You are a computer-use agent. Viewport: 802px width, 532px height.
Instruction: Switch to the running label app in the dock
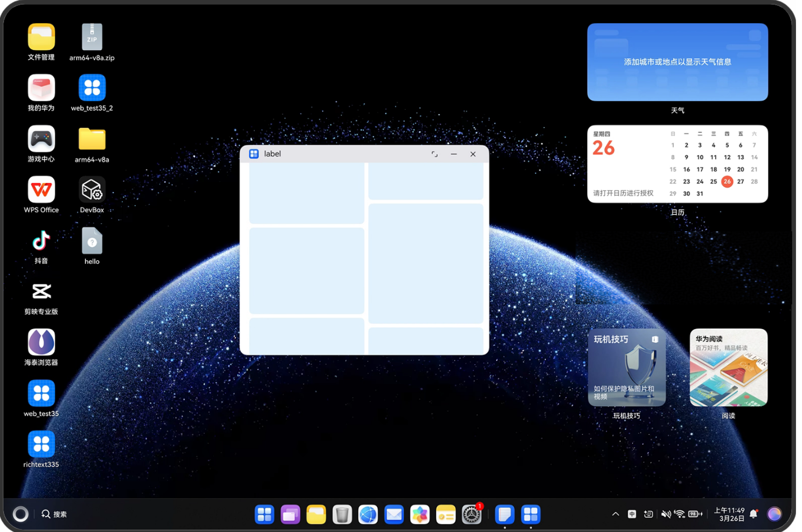[531, 514]
